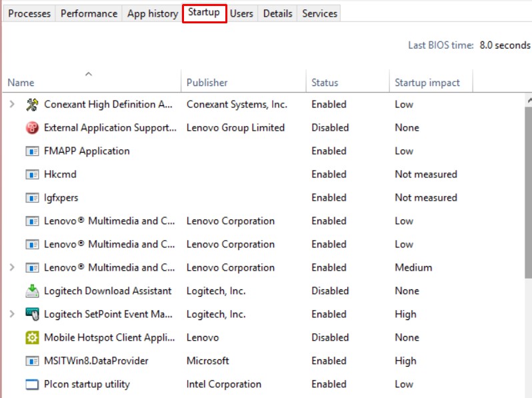Sort by the Name column header
Screen dimensions: 532x398
tap(91, 83)
